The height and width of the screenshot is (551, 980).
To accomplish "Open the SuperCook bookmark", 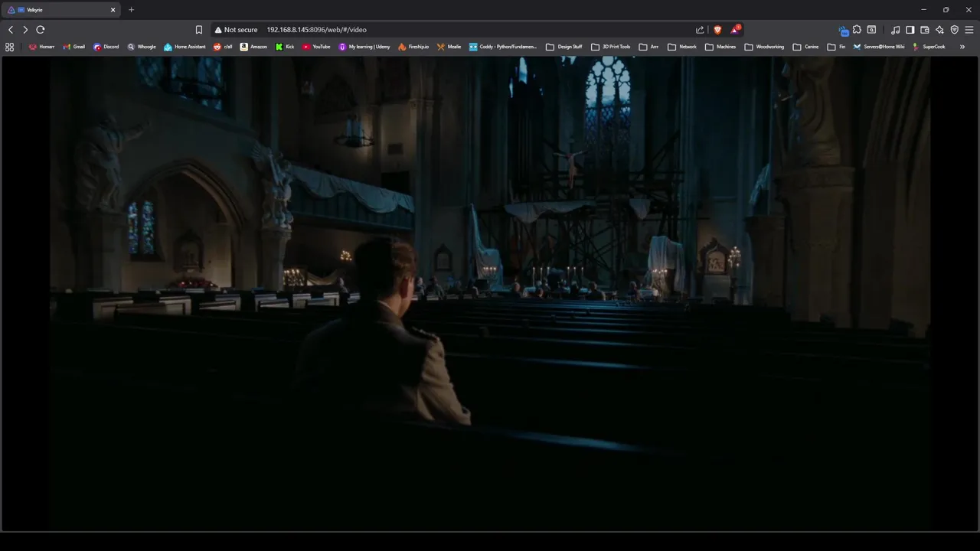I will 929,47.
